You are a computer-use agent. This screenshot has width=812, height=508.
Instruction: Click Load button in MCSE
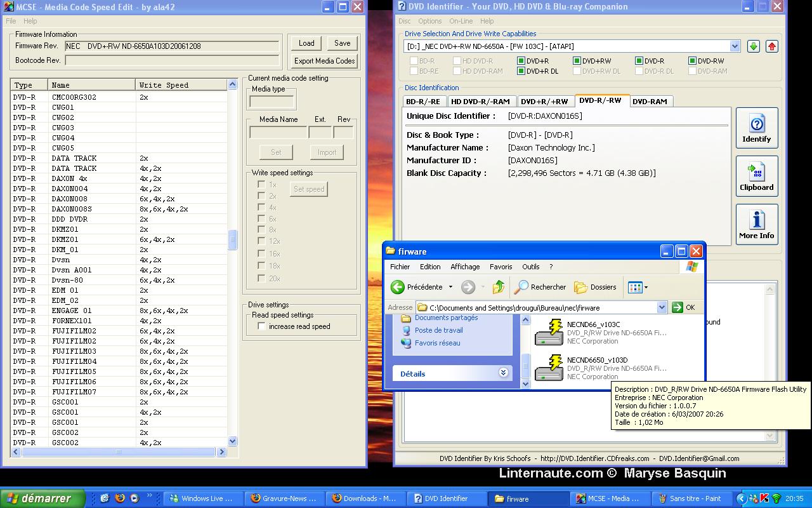coord(306,43)
